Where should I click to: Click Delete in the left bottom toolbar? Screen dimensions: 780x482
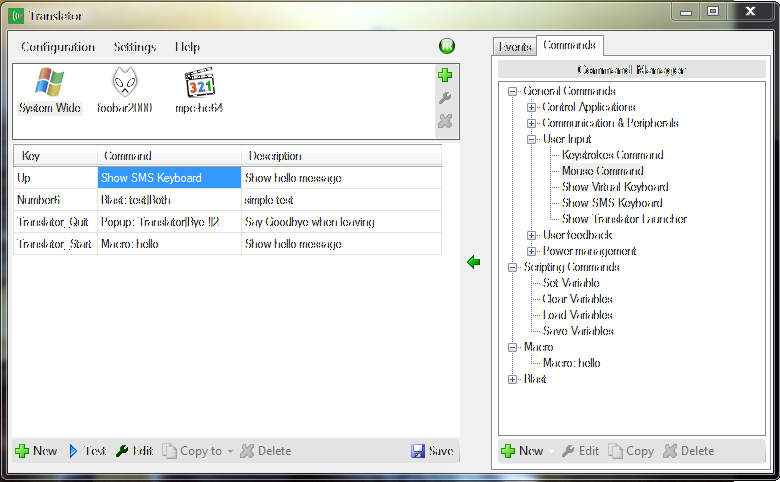(266, 451)
